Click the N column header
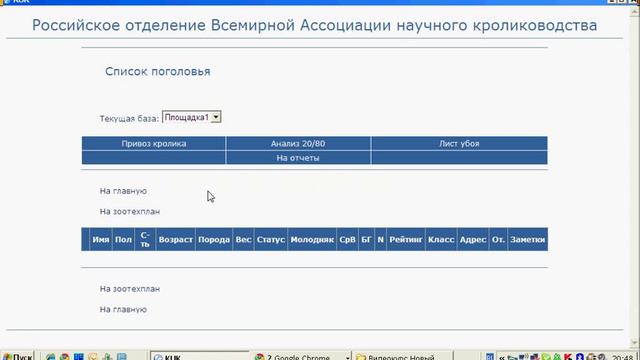The image size is (640, 360). click(x=380, y=240)
